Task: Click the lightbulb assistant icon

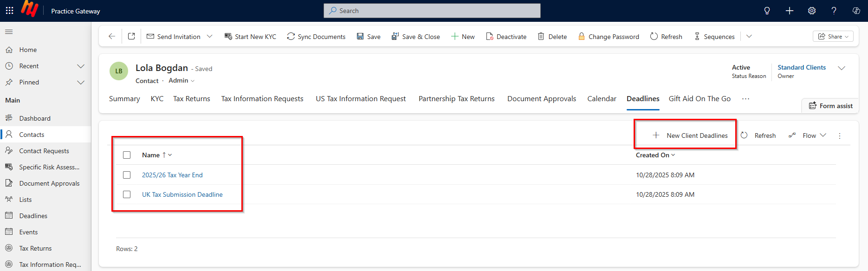Action: 767,11
